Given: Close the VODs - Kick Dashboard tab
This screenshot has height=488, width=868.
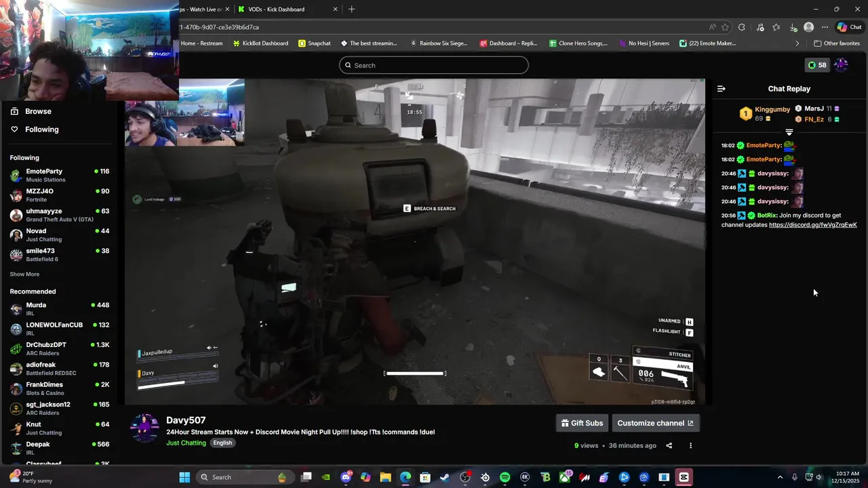Looking at the screenshot, I should coord(335,9).
